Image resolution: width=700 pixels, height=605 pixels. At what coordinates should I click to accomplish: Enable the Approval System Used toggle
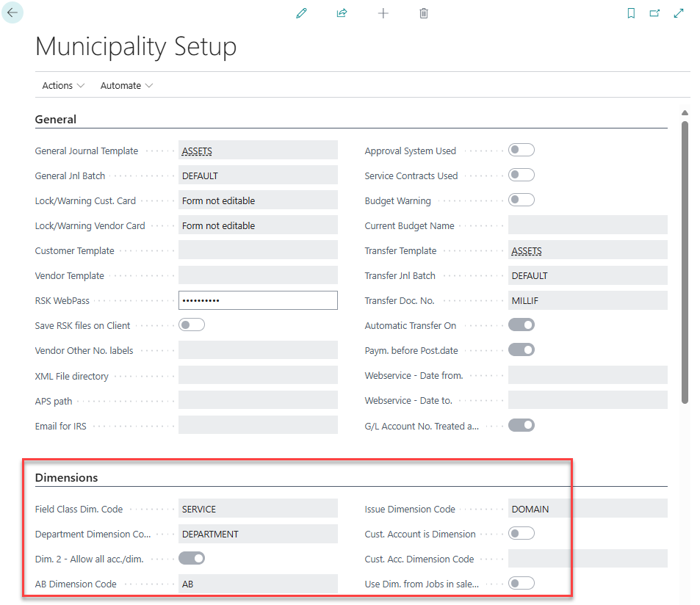click(522, 151)
